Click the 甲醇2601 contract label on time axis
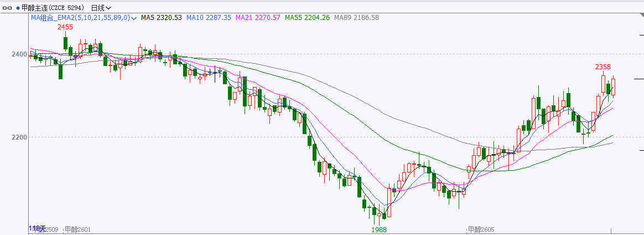 tap(77, 229)
